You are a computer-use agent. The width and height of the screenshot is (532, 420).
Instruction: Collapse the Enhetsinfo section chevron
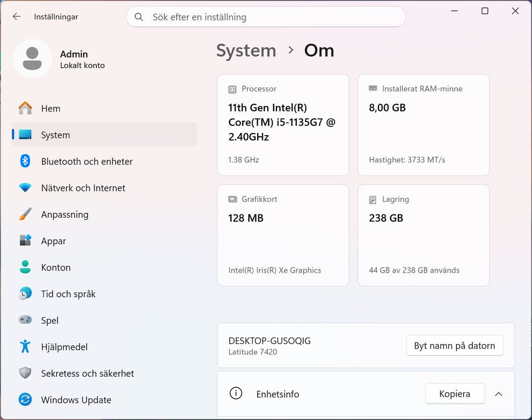[x=498, y=394]
